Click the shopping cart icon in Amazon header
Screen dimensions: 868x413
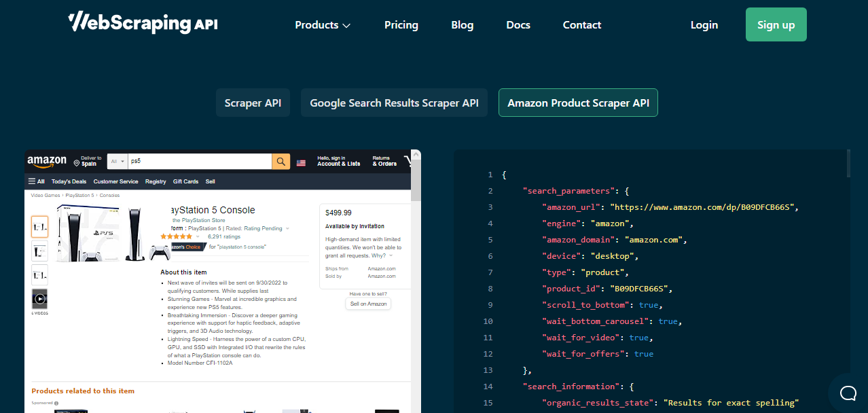(x=408, y=162)
